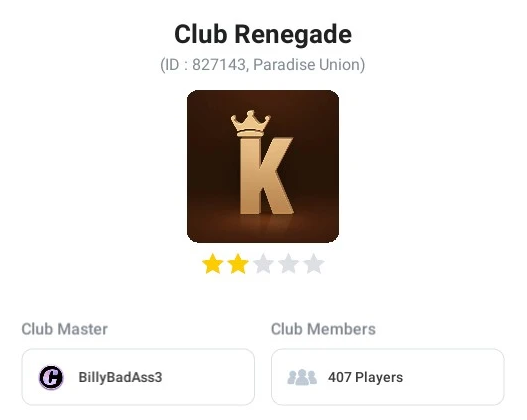Open the club logo with crowned K
Viewport: 527px width, 420px height.
263,166
